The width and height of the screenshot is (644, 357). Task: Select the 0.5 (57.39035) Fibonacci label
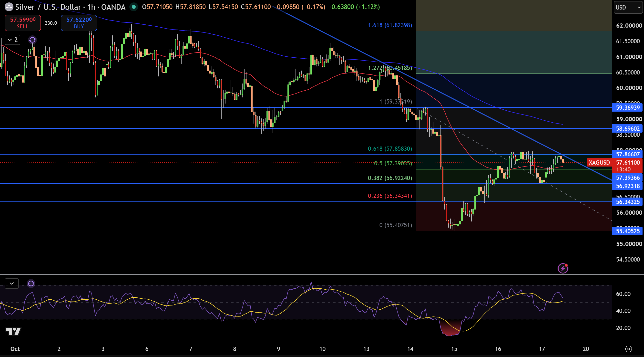[393, 163]
